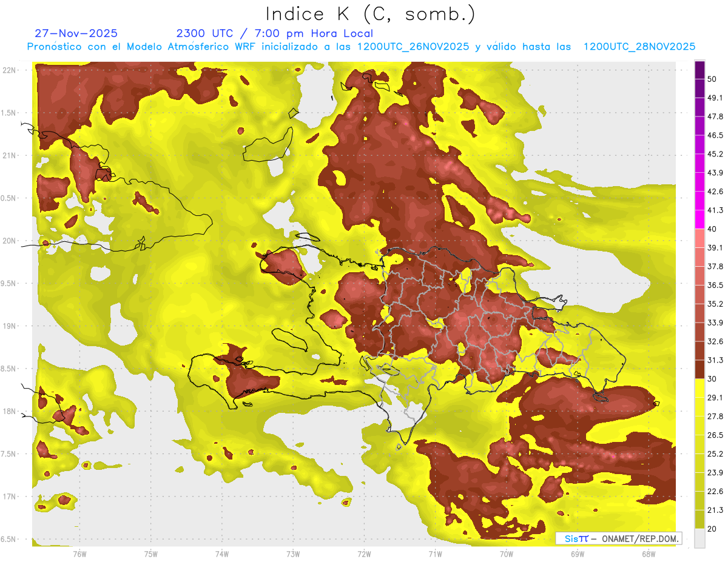Image resolution: width=728 pixels, height=562 pixels.
Task: Select the 19N latitude axis label
Action: [10, 326]
